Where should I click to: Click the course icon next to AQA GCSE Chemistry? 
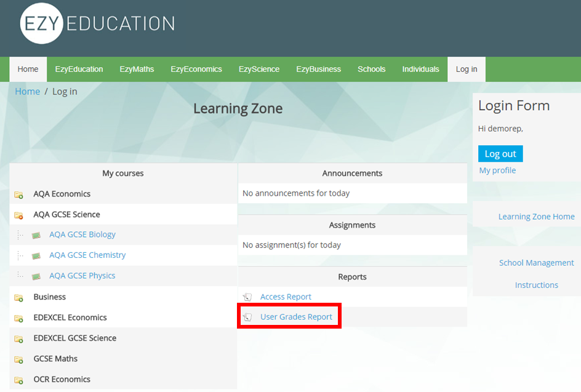pos(36,255)
